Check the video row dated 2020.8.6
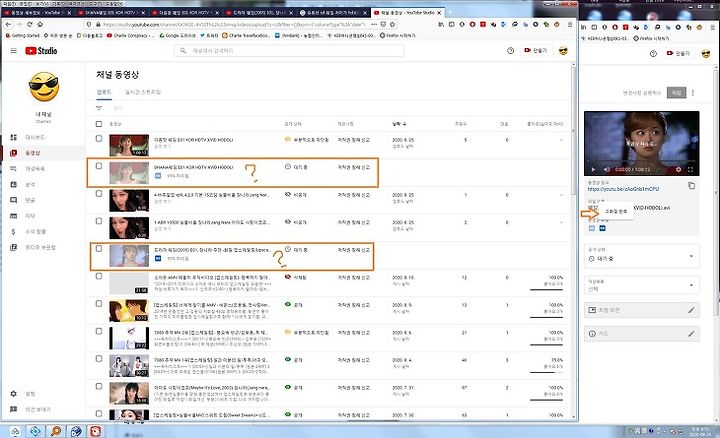Image resolution: width=720 pixels, height=438 pixels. pos(99,331)
